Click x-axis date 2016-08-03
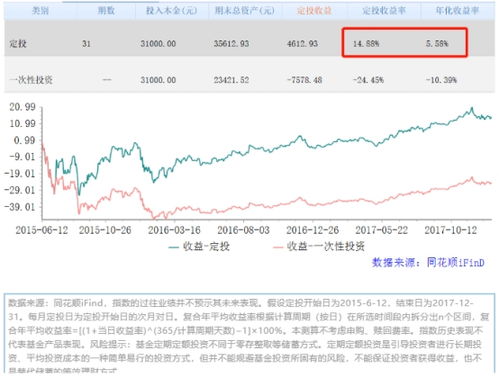The width and height of the screenshot is (499, 378). tap(243, 230)
